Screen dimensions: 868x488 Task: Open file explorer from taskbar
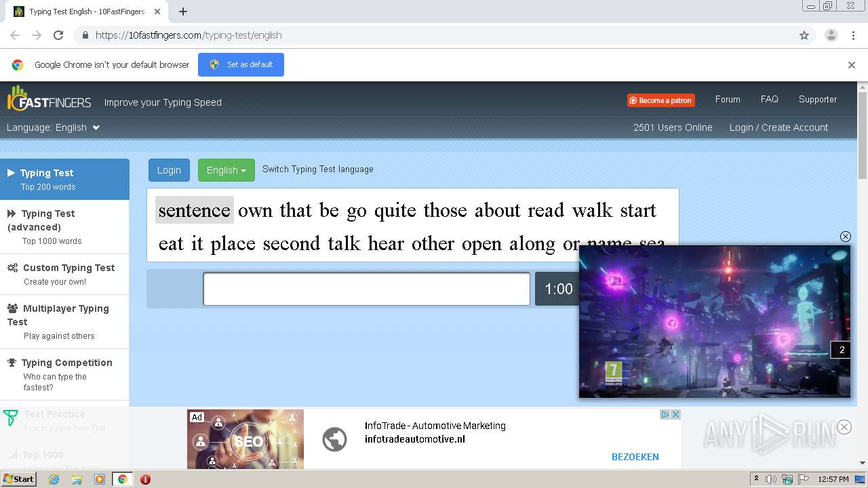(x=77, y=479)
